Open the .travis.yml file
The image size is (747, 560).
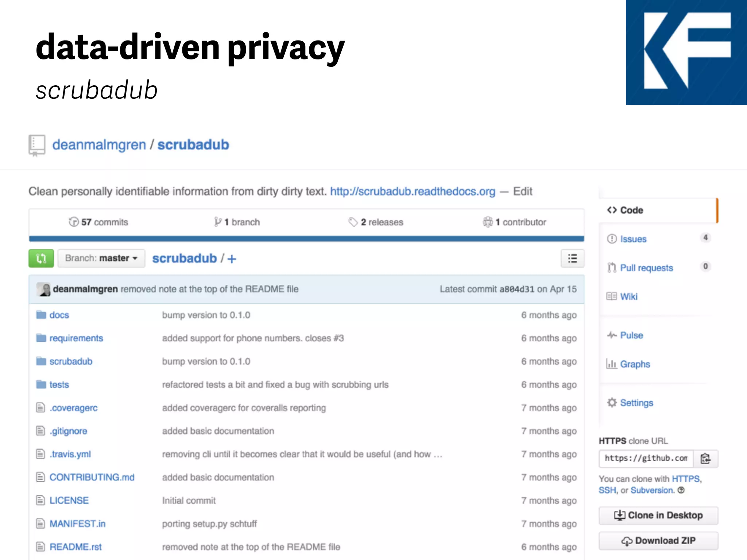pos(70,454)
